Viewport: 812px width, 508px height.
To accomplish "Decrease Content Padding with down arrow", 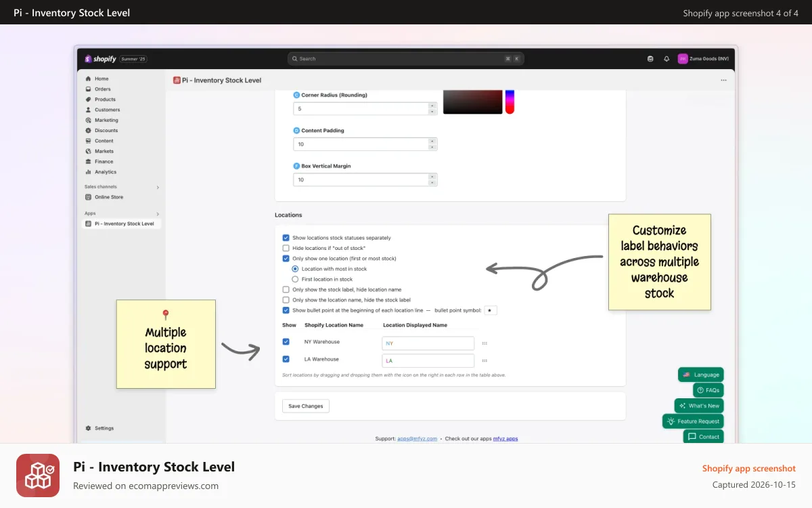I will point(432,147).
